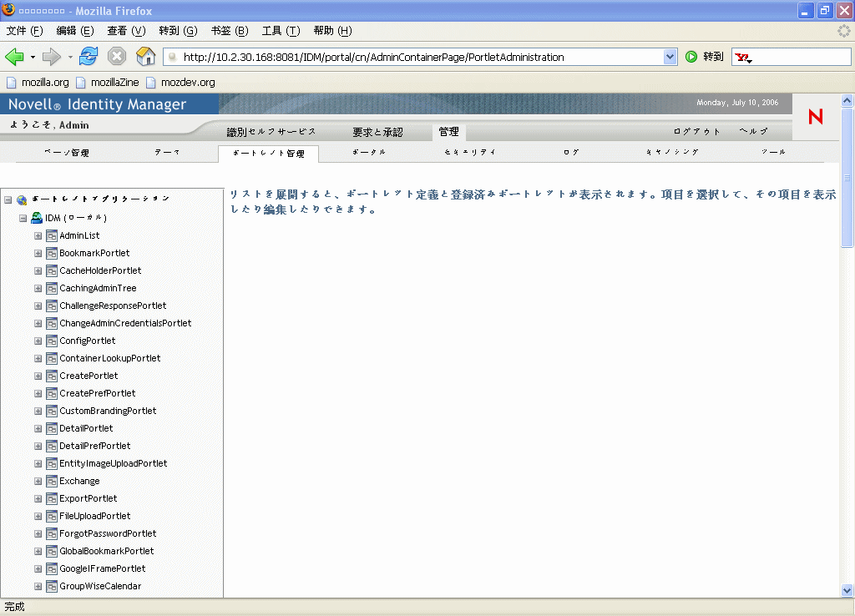Click the FileUploadPortlet icon
This screenshot has width=855, height=616.
point(52,516)
